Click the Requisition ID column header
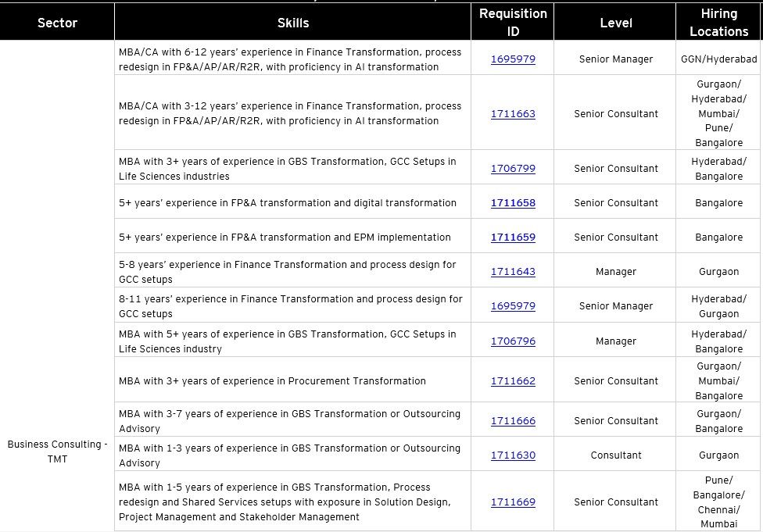763x532 pixels. pos(513,22)
